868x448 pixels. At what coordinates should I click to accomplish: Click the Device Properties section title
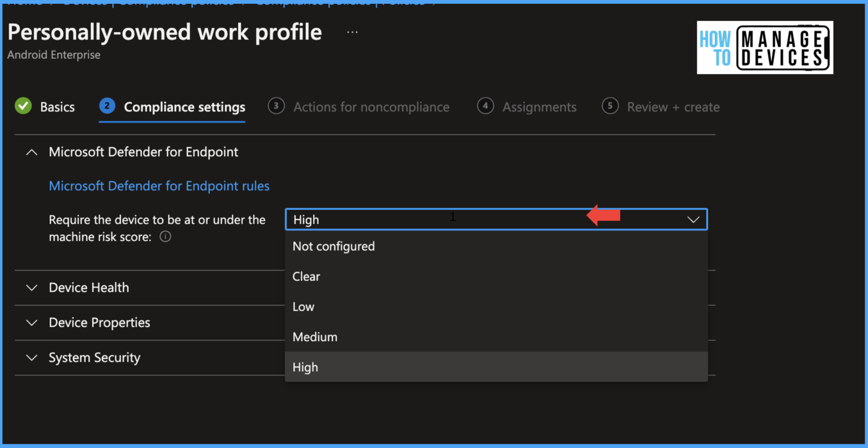(100, 323)
